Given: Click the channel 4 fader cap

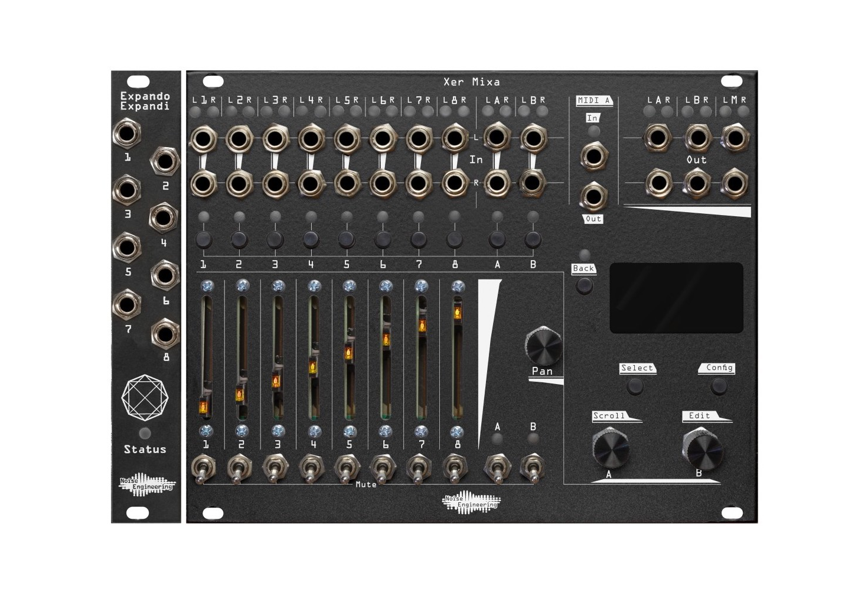Looking at the screenshot, I should tap(312, 368).
